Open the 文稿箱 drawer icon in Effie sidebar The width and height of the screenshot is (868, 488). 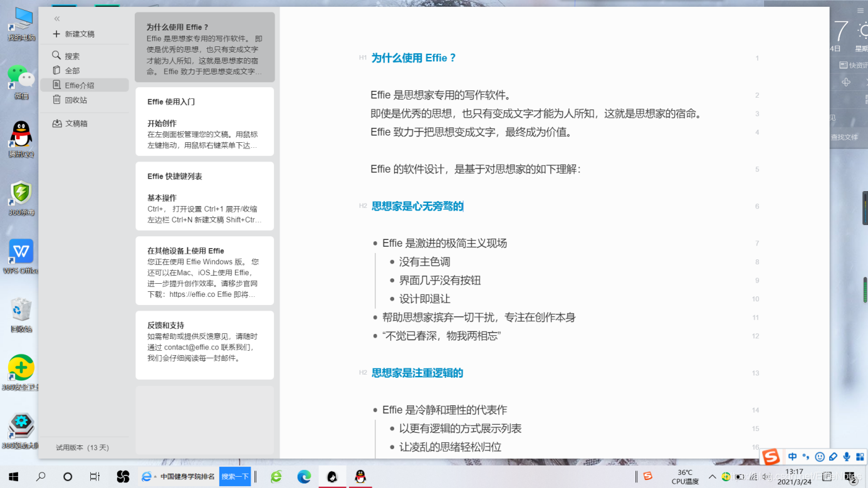[x=58, y=123]
